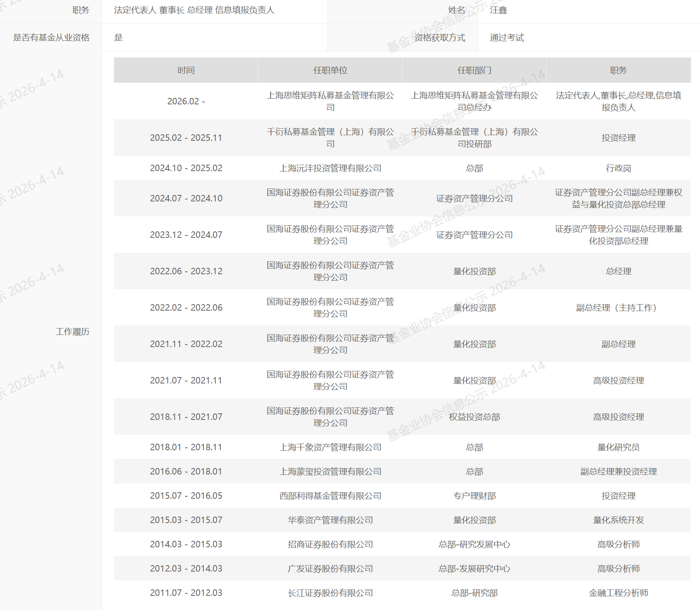This screenshot has width=700, height=610.
Task: Click the 时间 column header
Action: tap(187, 70)
